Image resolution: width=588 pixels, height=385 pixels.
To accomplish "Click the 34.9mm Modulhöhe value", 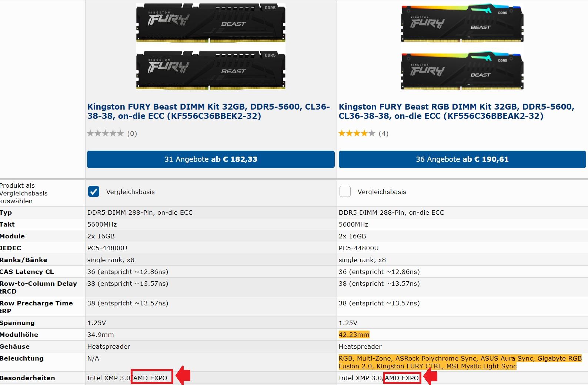I will (101, 335).
